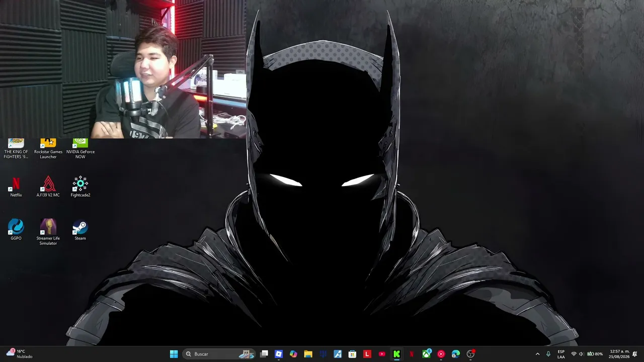Open the Windows Start menu
The width and height of the screenshot is (644, 362).
click(x=174, y=354)
